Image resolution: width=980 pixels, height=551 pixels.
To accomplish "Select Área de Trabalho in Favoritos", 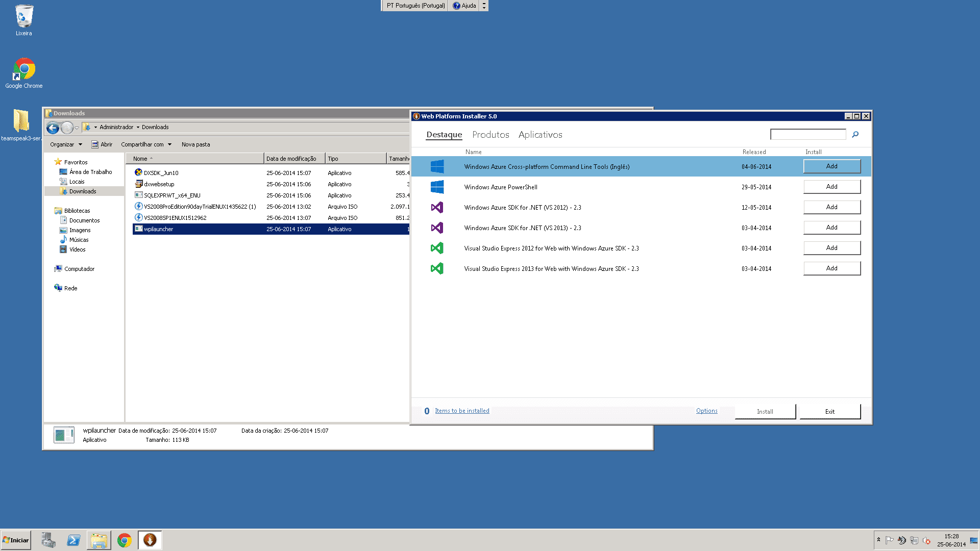I will (86, 172).
